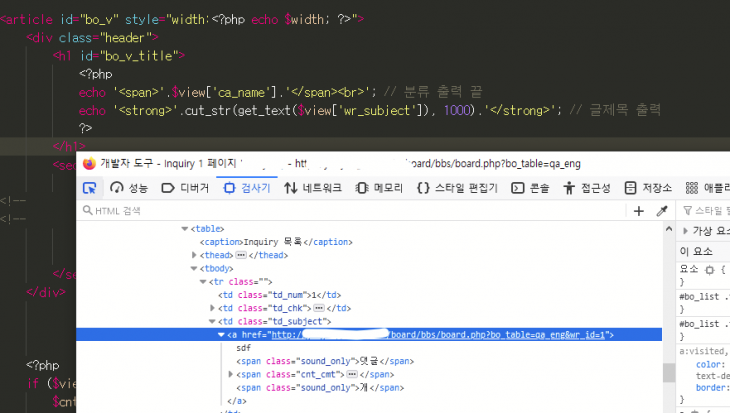730x413 pixels.
Task: Collapse the td_subject cell node
Action: point(212,321)
